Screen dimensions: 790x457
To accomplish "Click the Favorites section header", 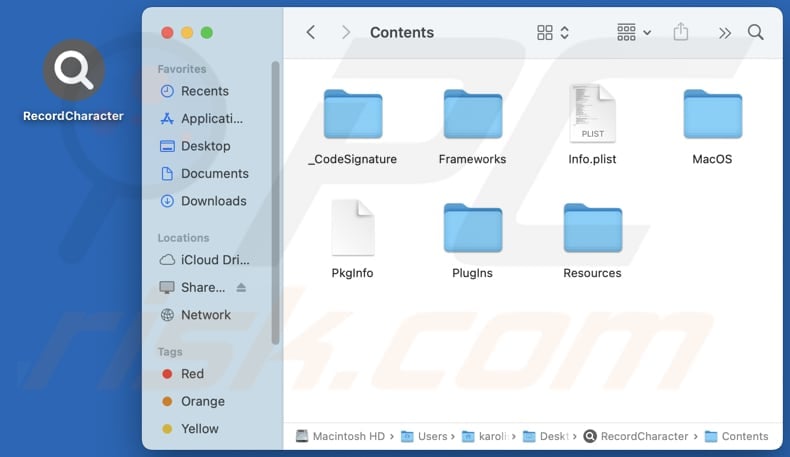I will (182, 69).
